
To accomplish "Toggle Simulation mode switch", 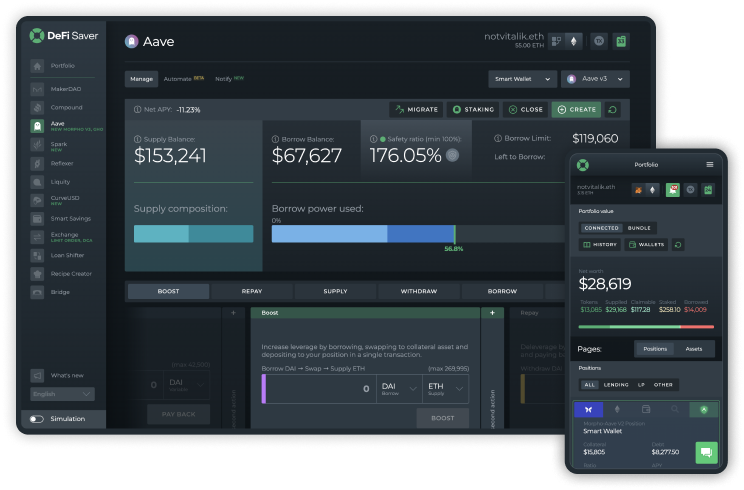I will 37,419.
